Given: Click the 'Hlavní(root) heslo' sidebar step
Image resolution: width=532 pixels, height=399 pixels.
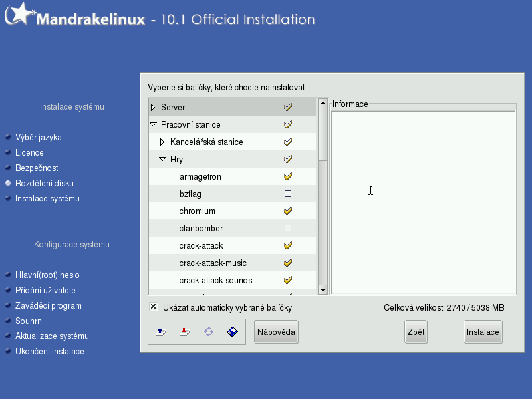Looking at the screenshot, I should (x=47, y=275).
